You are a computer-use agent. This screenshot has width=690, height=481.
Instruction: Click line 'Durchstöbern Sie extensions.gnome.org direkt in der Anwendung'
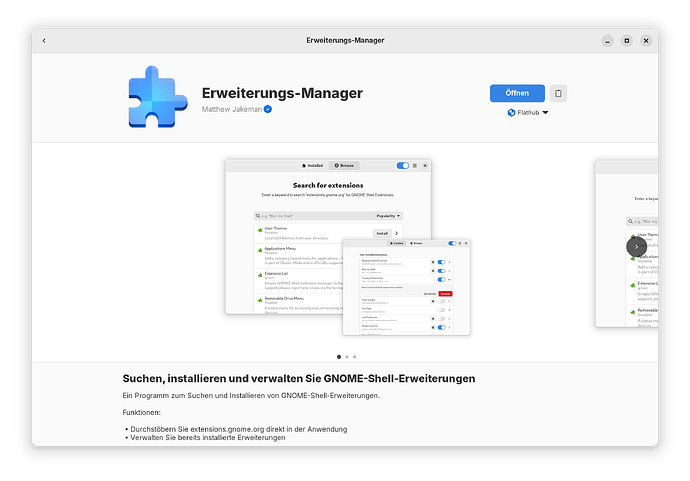point(239,429)
